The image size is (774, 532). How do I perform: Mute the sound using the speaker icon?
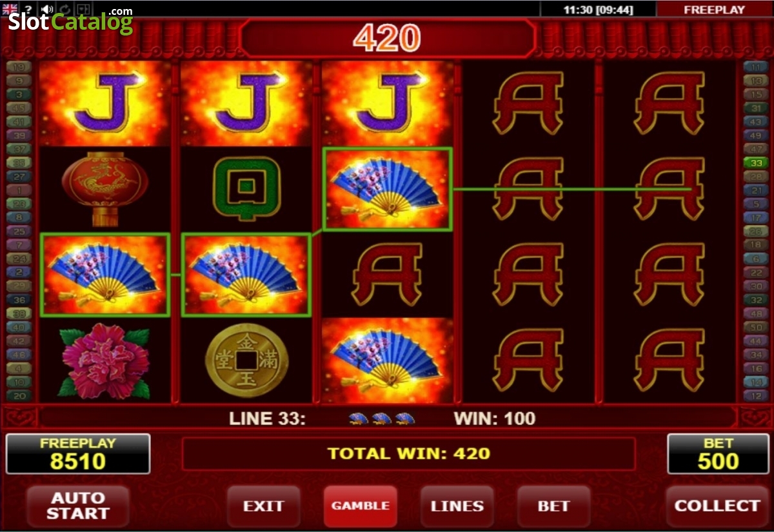pyautogui.click(x=46, y=9)
